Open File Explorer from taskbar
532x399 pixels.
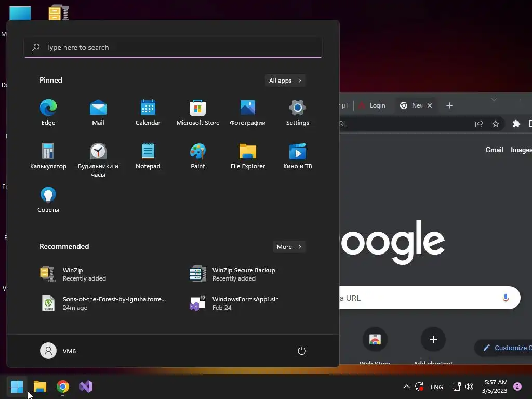(x=40, y=387)
